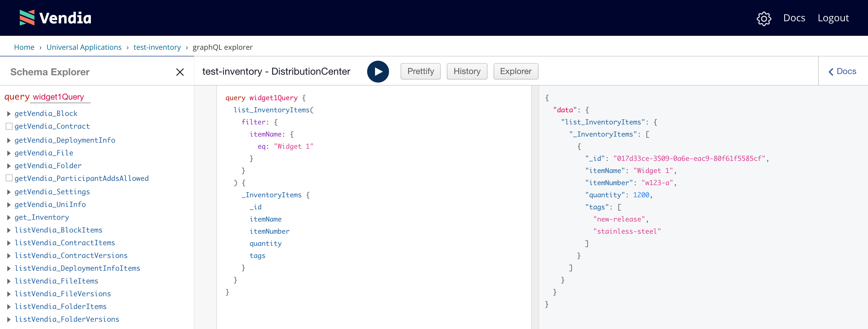Edit the widget1Query name field
The height and width of the screenshot is (329, 868).
[60, 97]
